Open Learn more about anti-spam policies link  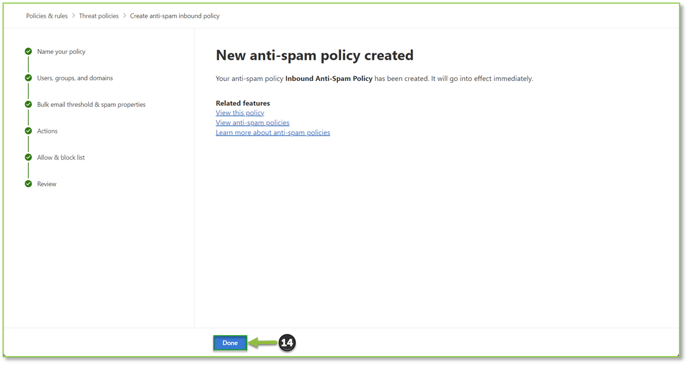click(272, 132)
